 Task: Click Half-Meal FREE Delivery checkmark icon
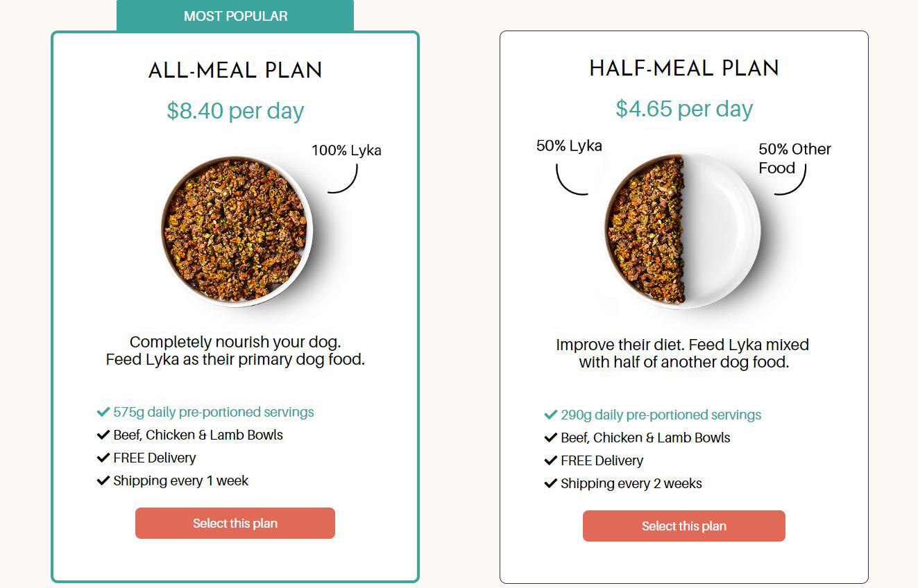click(x=551, y=461)
